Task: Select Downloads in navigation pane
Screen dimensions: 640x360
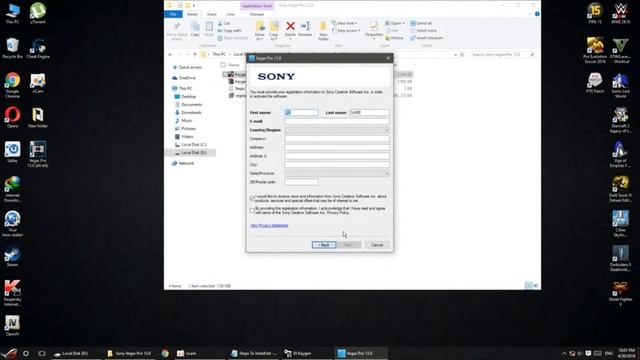Action: click(x=188, y=112)
